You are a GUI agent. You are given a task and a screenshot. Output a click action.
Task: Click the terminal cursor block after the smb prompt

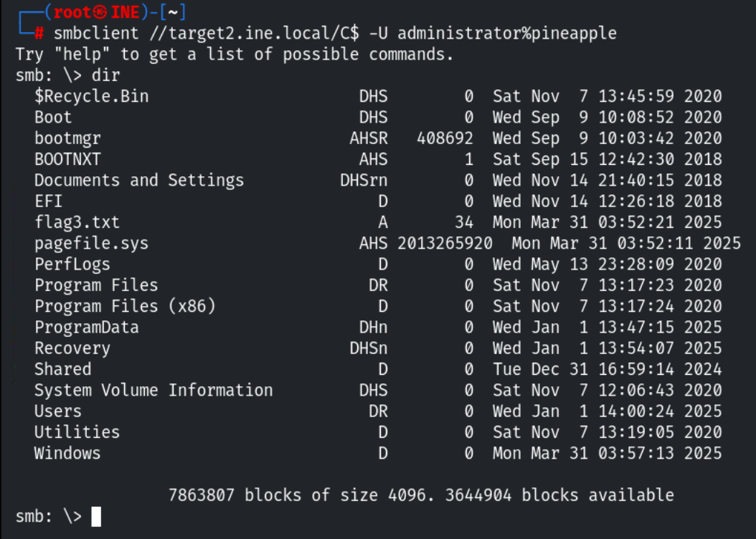[x=96, y=517]
